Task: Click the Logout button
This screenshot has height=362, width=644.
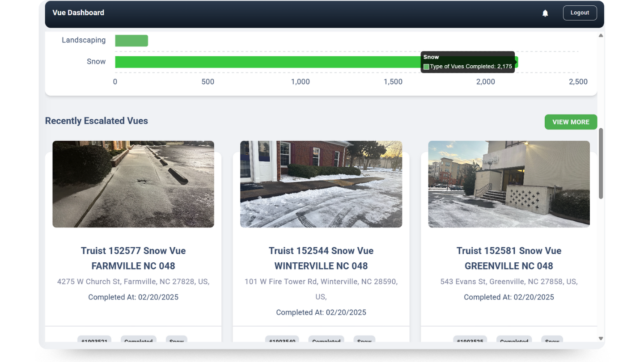Action: tap(580, 13)
